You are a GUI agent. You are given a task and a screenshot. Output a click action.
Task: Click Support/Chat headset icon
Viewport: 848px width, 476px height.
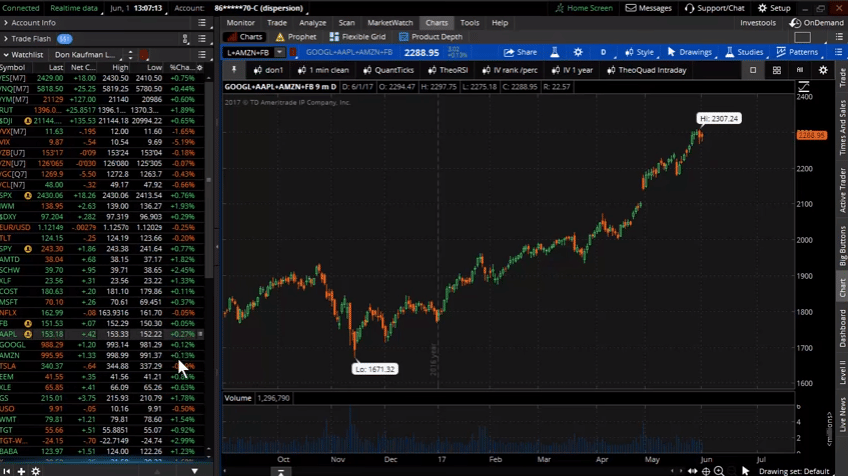tap(715, 8)
